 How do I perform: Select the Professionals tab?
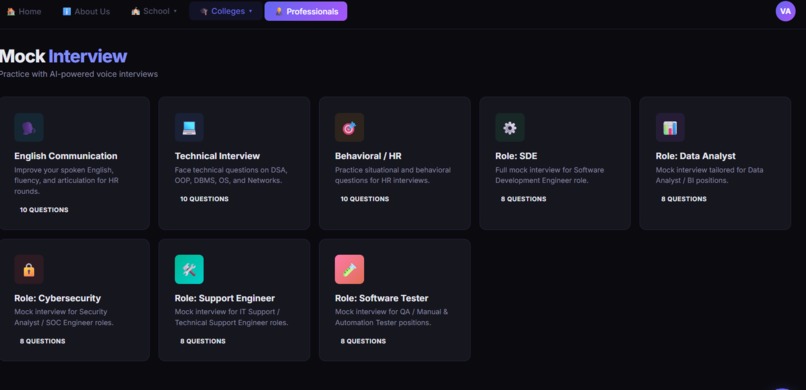[306, 11]
